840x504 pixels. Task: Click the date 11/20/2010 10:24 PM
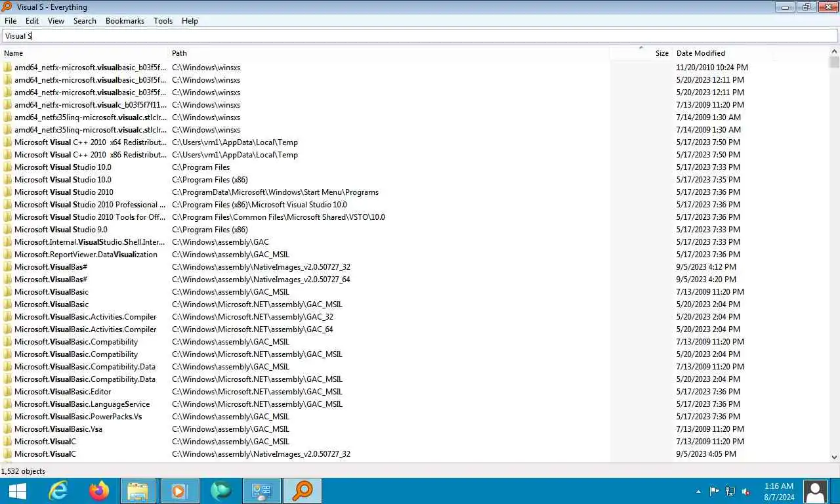[712, 68]
